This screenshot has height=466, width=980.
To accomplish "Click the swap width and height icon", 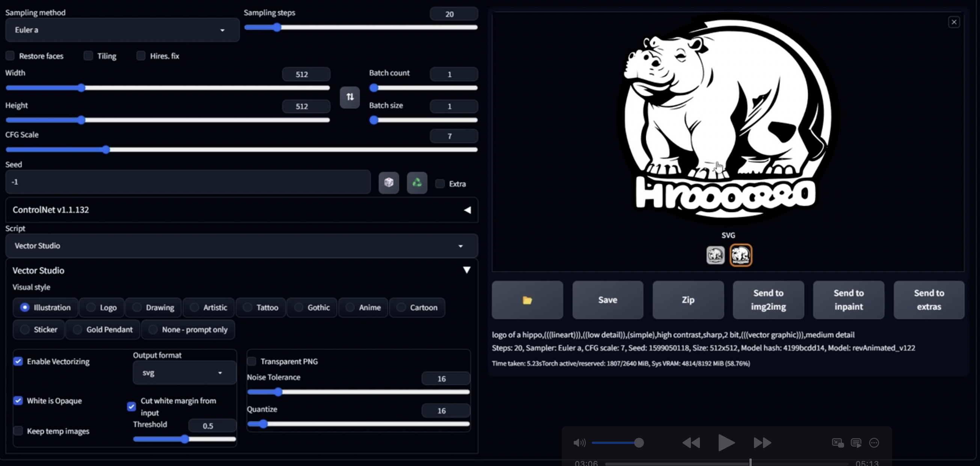I will [x=350, y=97].
